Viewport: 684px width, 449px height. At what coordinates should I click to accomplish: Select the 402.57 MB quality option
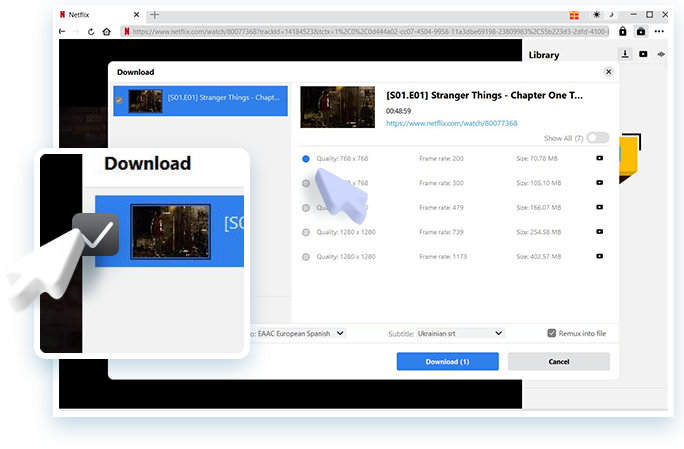[x=306, y=257]
